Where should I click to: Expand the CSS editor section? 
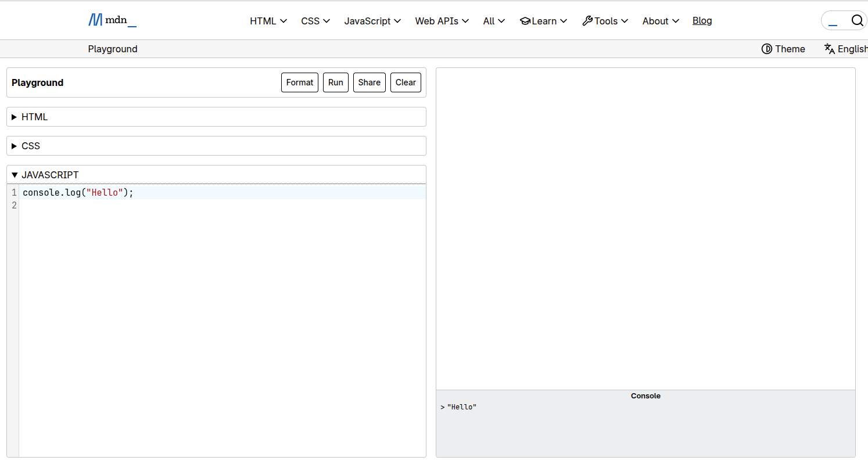tap(31, 146)
